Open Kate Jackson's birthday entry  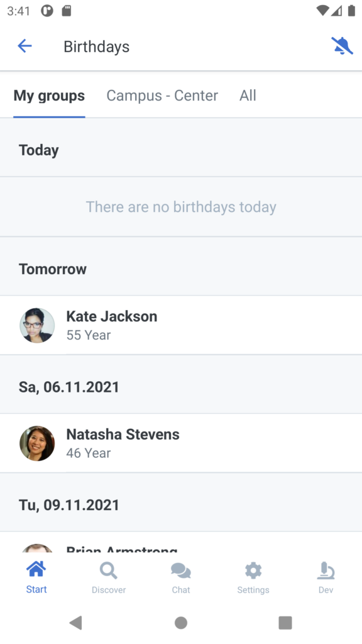181,325
